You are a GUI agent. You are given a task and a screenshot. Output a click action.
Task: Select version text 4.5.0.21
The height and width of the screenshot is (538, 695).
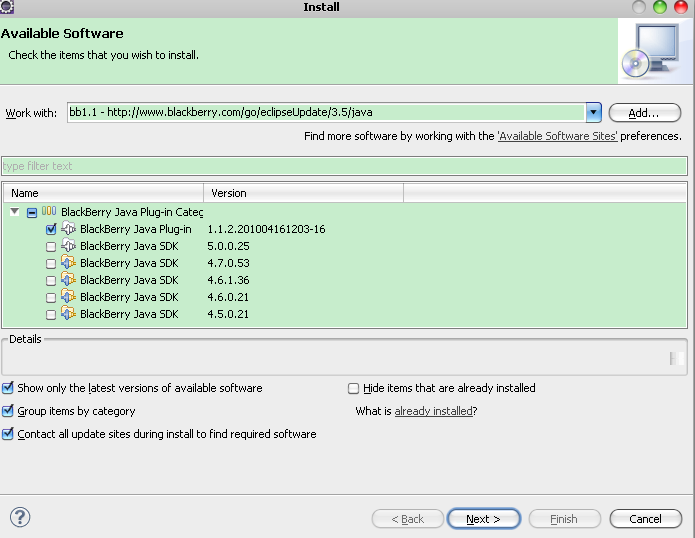tap(228, 314)
